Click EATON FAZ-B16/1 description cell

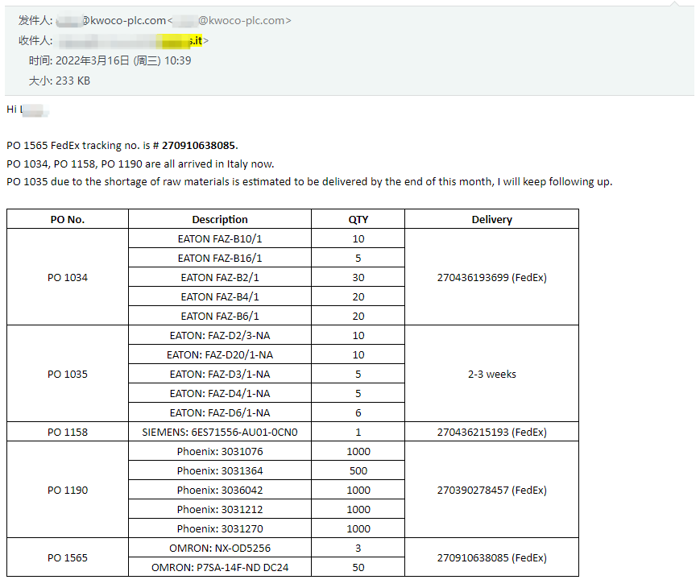point(220,258)
